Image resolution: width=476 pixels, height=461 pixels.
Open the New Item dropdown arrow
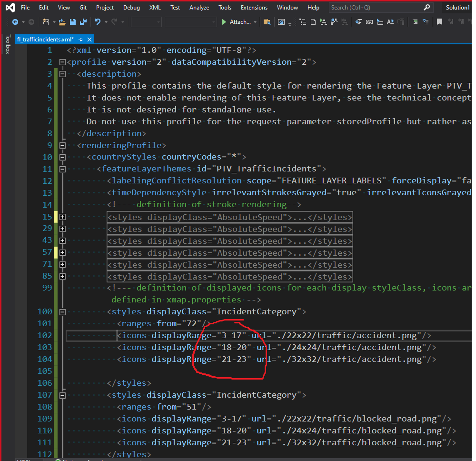pyautogui.click(x=53, y=22)
